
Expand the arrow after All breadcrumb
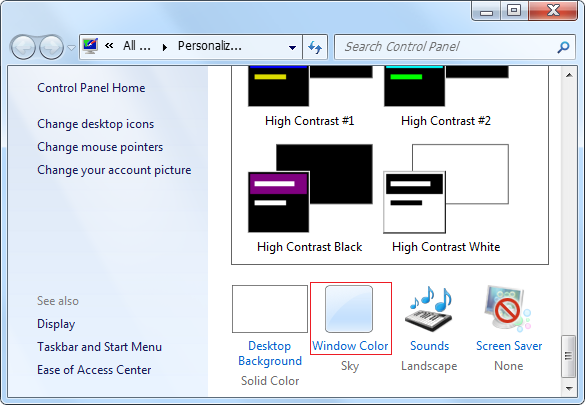(x=165, y=47)
